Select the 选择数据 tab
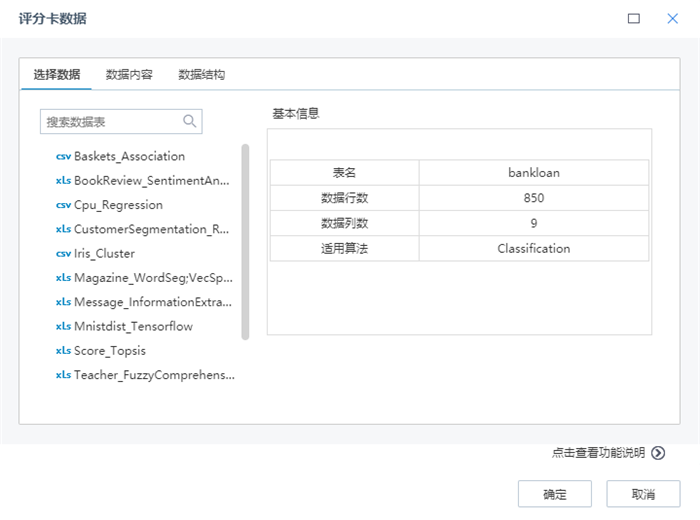 (56, 75)
